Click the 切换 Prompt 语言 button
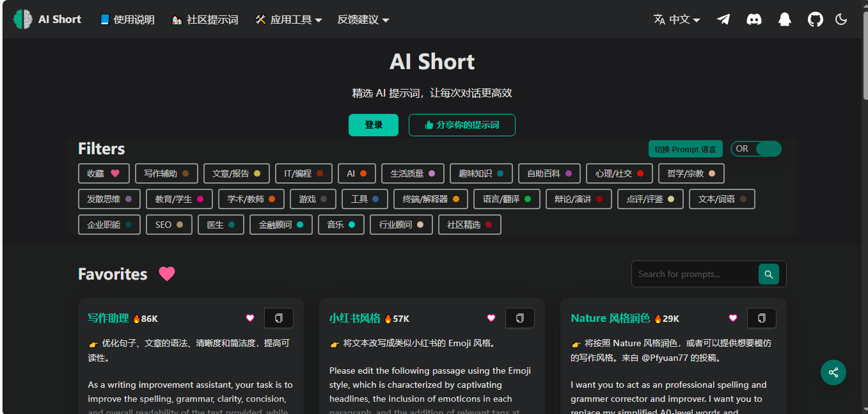This screenshot has width=868, height=414. point(685,149)
